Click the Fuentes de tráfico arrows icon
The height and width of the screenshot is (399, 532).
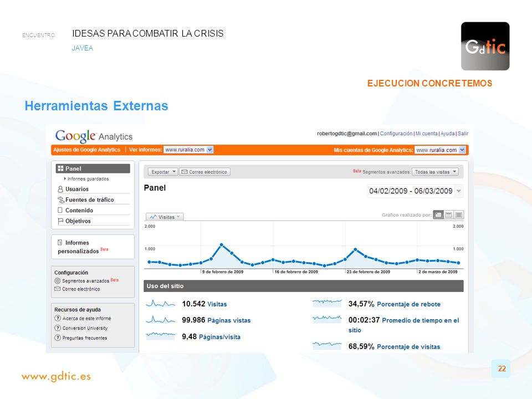[61, 200]
